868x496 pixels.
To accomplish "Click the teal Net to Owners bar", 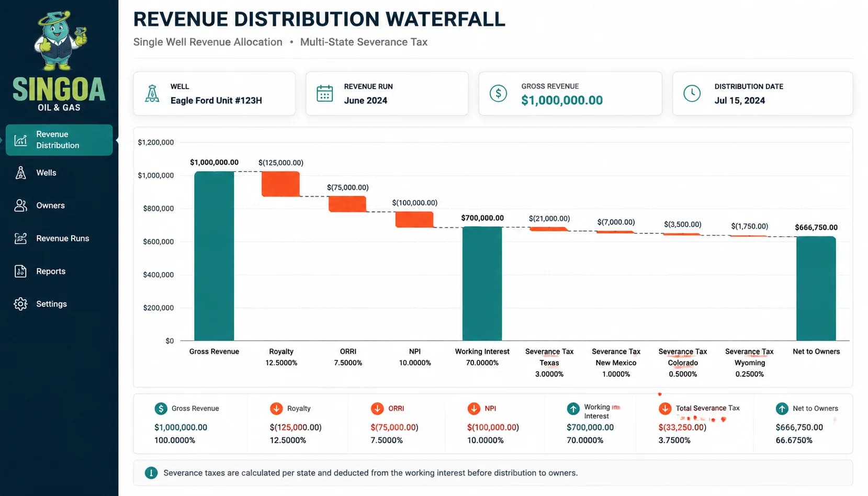I will click(816, 288).
